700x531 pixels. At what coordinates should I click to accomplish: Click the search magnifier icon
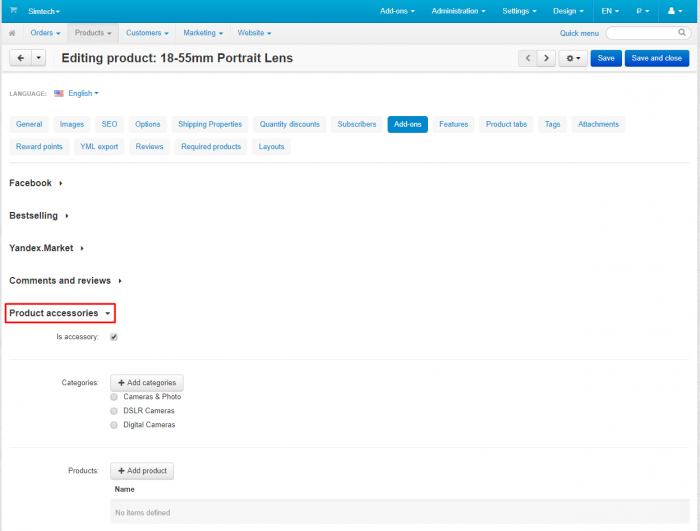(x=682, y=32)
